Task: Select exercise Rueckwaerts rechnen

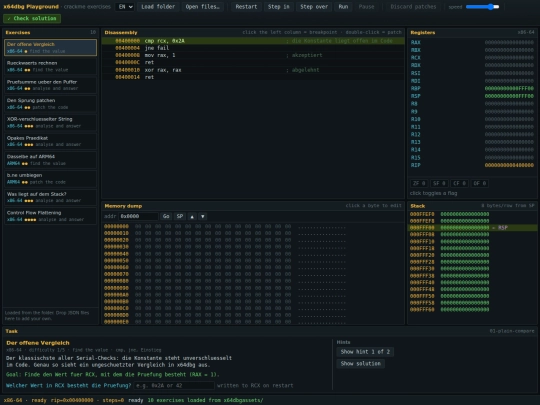Action: point(50,66)
